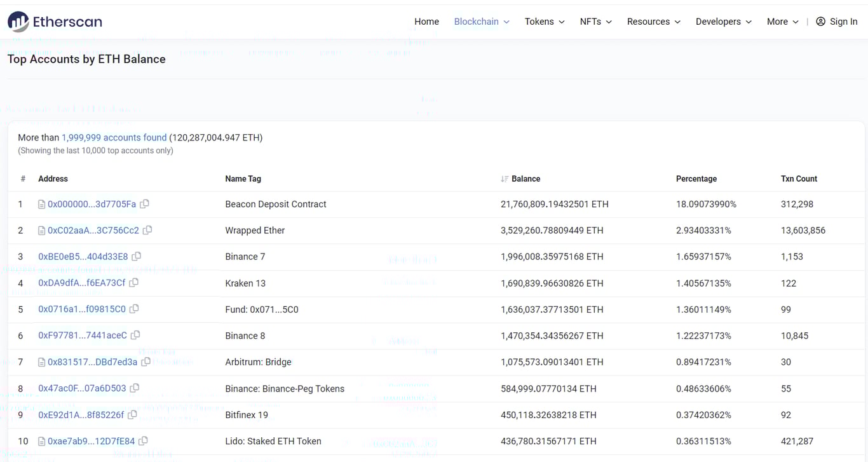This screenshot has height=462, width=868.
Task: Open the More dropdown menu
Action: tap(783, 22)
